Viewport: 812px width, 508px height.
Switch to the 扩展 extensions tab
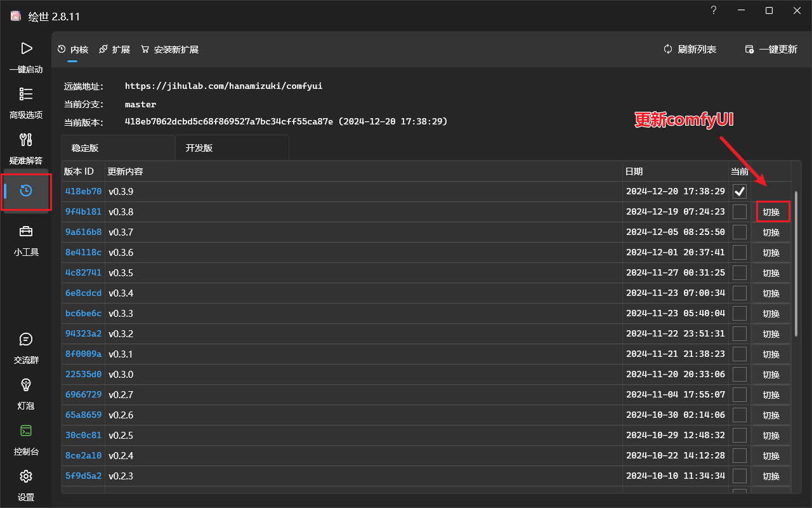coord(115,50)
